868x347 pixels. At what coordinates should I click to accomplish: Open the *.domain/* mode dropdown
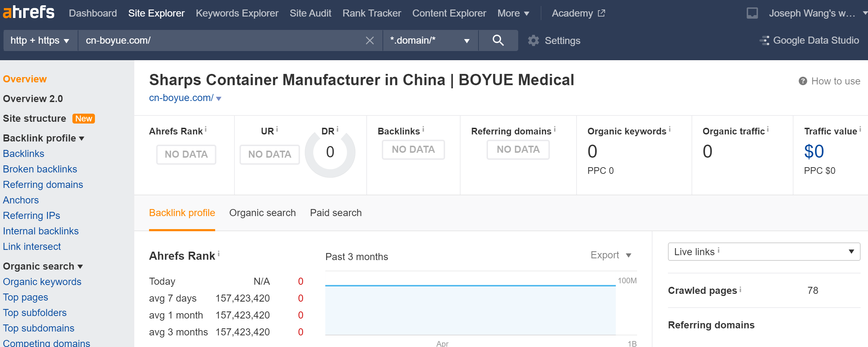430,40
